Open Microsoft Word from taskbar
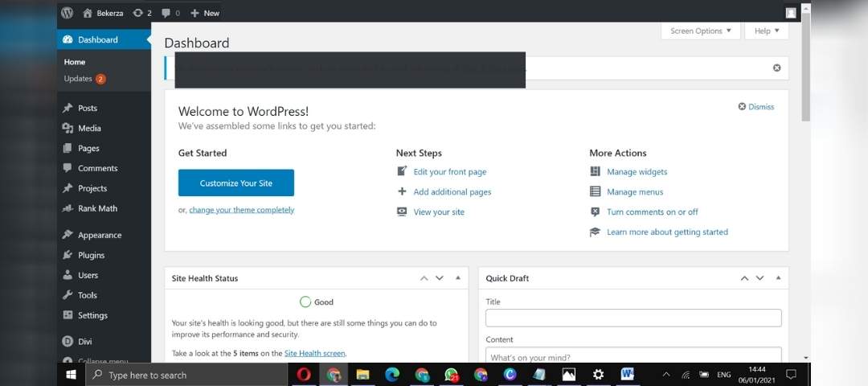This screenshot has width=868, height=386. pos(627,375)
